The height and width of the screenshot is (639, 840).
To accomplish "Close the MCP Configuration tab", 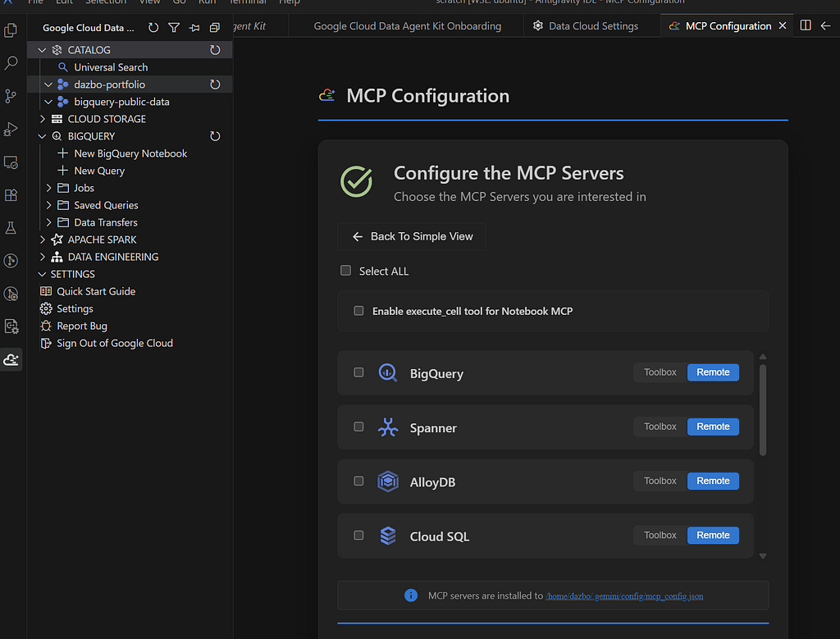I will point(783,25).
